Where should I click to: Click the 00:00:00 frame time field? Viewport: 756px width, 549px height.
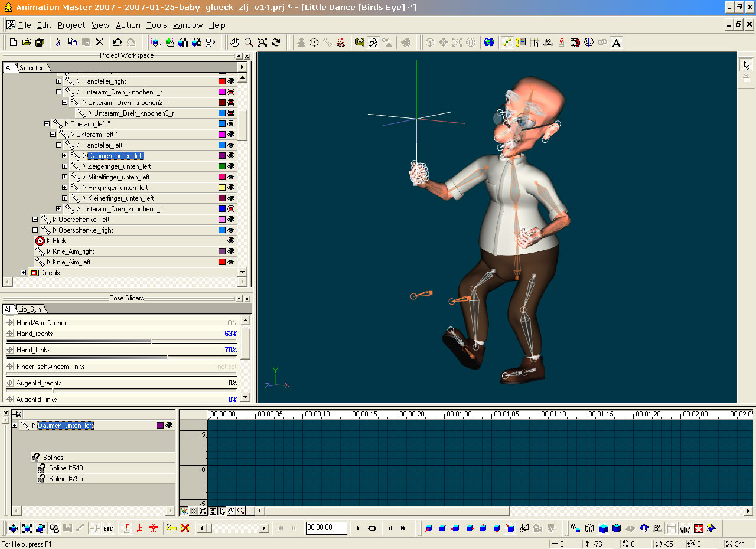coord(326,528)
